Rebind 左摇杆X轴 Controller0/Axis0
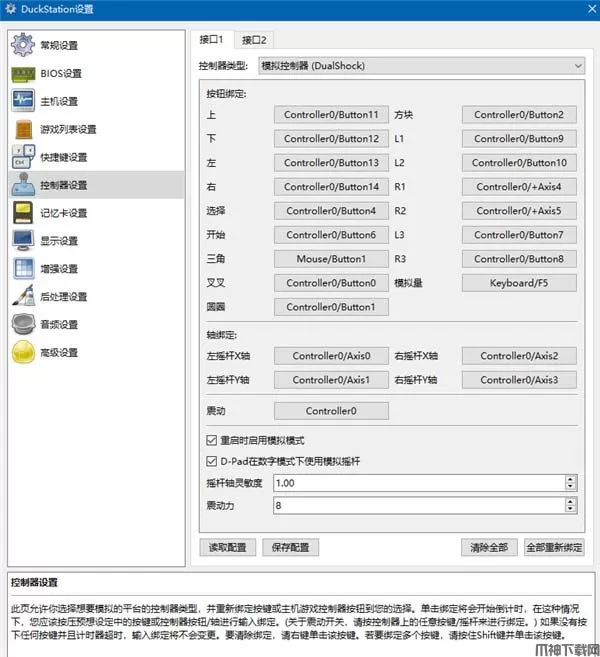Image resolution: width=600 pixels, height=657 pixels. (x=331, y=356)
